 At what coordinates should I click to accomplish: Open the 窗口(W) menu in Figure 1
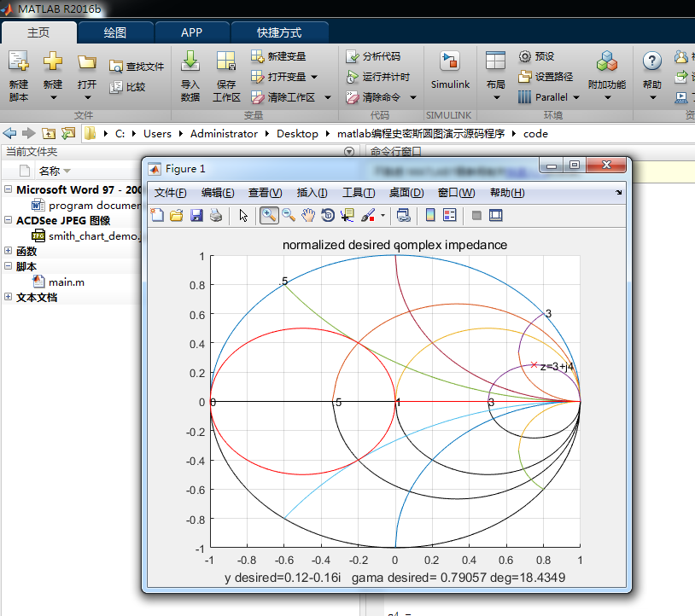pos(456,193)
